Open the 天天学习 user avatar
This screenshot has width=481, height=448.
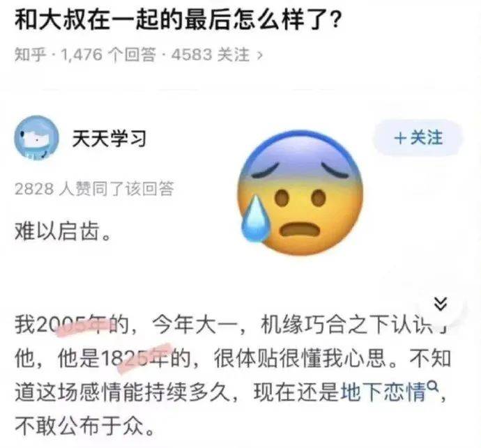click(x=36, y=138)
